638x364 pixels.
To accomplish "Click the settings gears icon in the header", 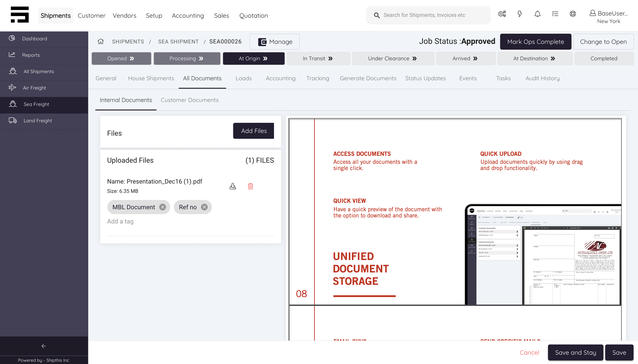I will click(x=502, y=14).
